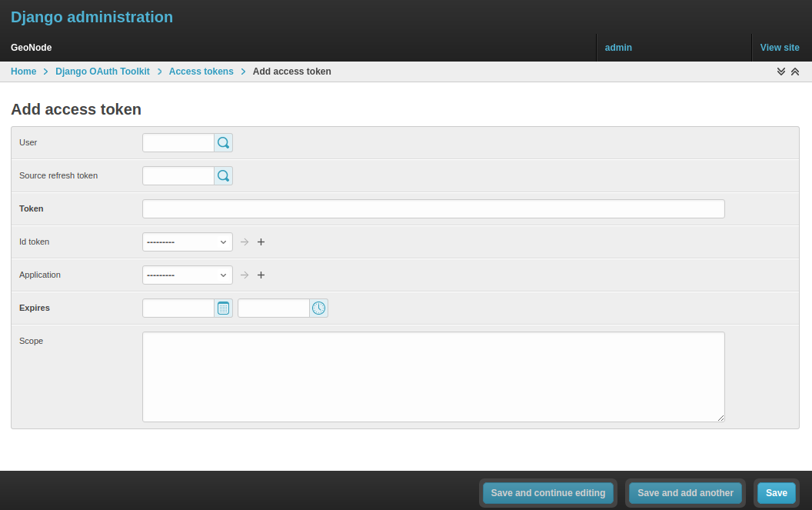Click the edit arrow beside the Id token dropdown
This screenshot has width=812, height=510.
click(244, 242)
